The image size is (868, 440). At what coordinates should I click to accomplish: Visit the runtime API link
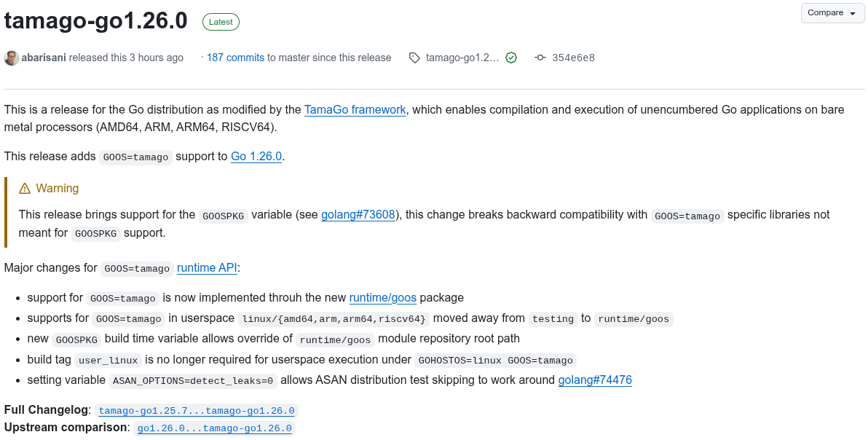207,268
